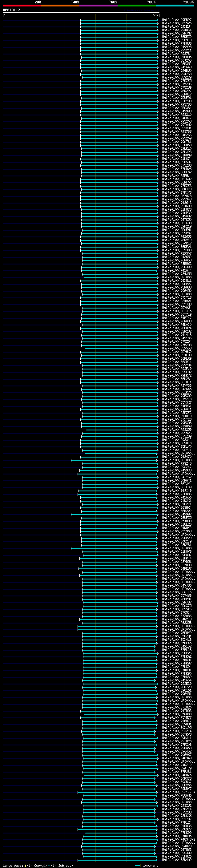The height and width of the screenshot is (868, 197).
Task: Open hit UniRef100_Q9XEW4
Action: 177,26
